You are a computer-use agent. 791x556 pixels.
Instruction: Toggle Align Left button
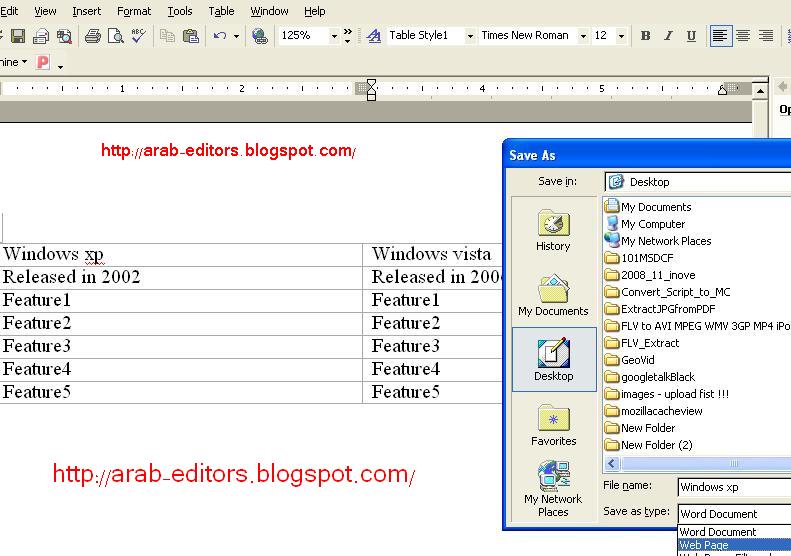point(720,36)
